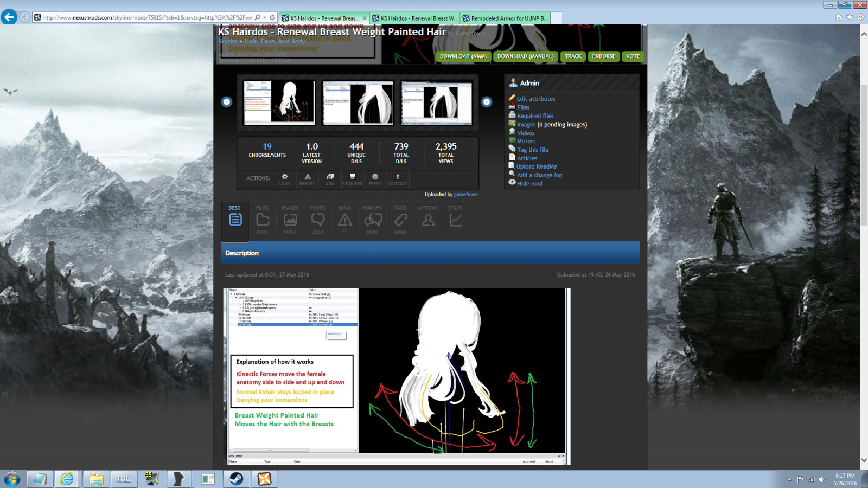Screen dimensions: 868x488
Task: Show hidden system tray icons arrow
Action: 789,479
